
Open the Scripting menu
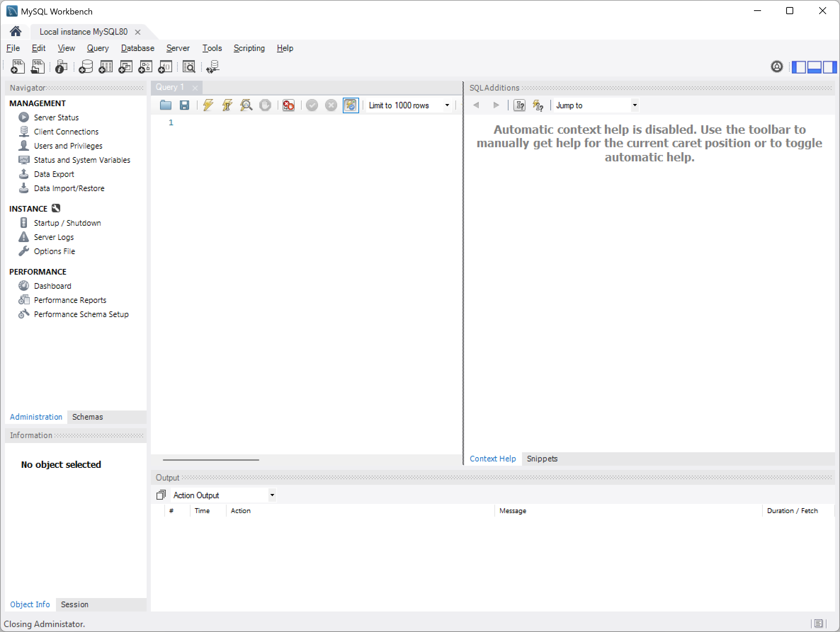(x=249, y=48)
